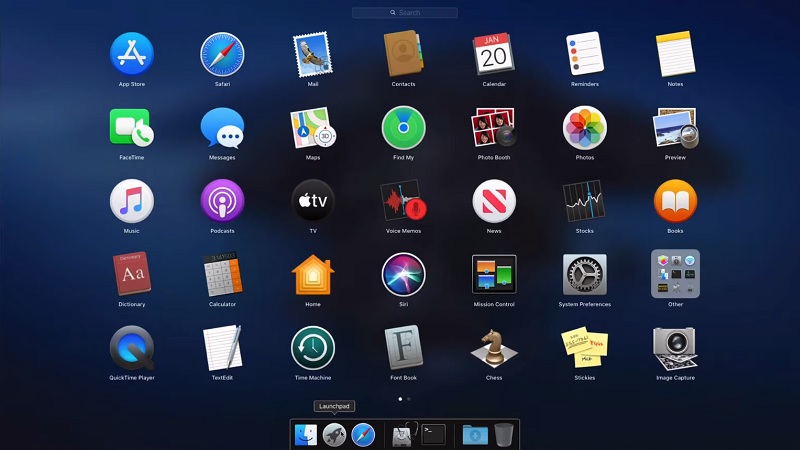
Task: Select the first Launchpad page dot
Action: click(400, 399)
